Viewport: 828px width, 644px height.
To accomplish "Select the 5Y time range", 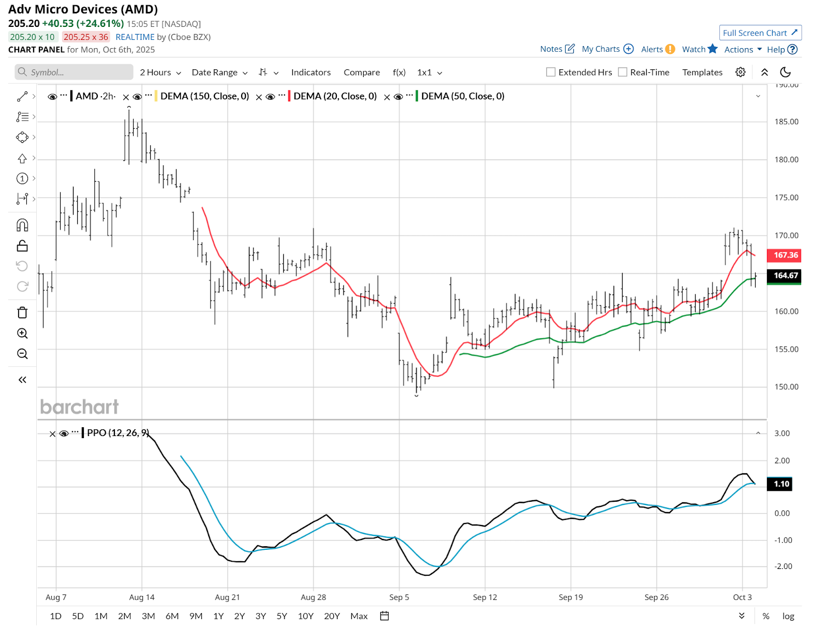I will point(282,616).
